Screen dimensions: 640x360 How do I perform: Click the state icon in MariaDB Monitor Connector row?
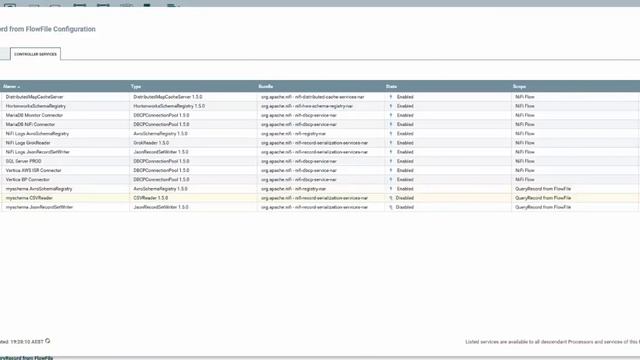tap(391, 116)
